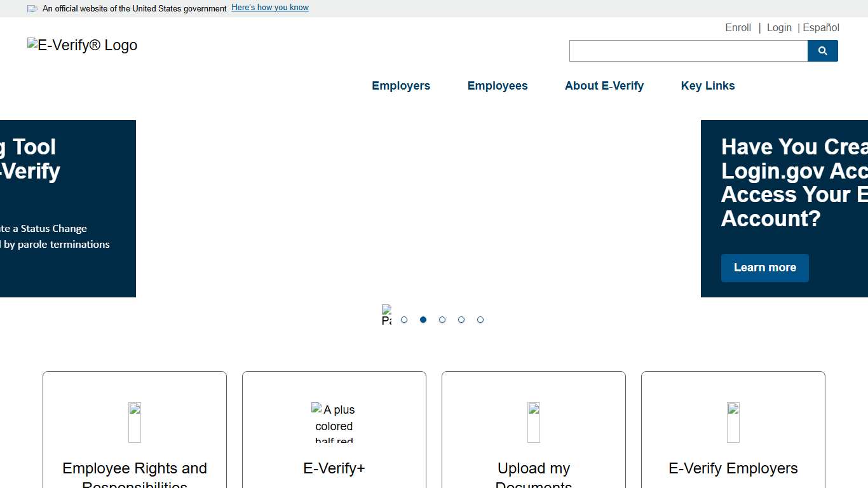Click the search magnifying glass icon
The height and width of the screenshot is (488, 868).
pyautogui.click(x=822, y=51)
